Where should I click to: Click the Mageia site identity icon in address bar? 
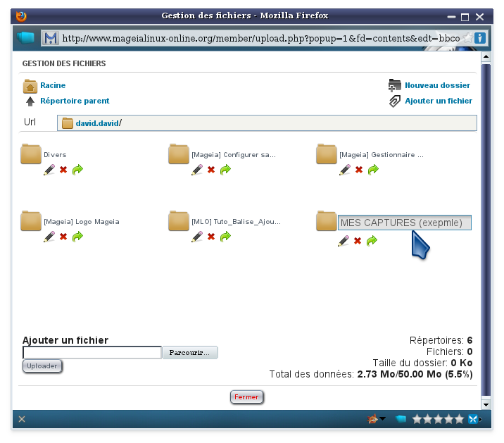pyautogui.click(x=51, y=38)
